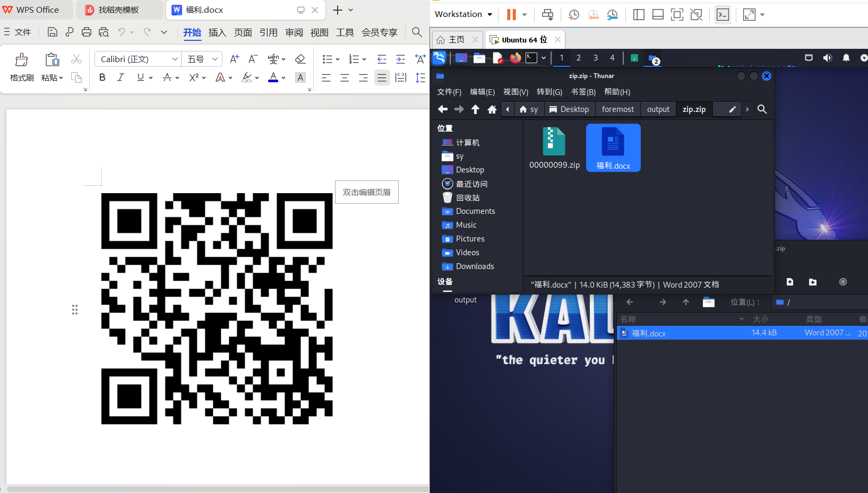Go to output in Thunar path bar
Screen dimensions: 868x493
(x=658, y=109)
